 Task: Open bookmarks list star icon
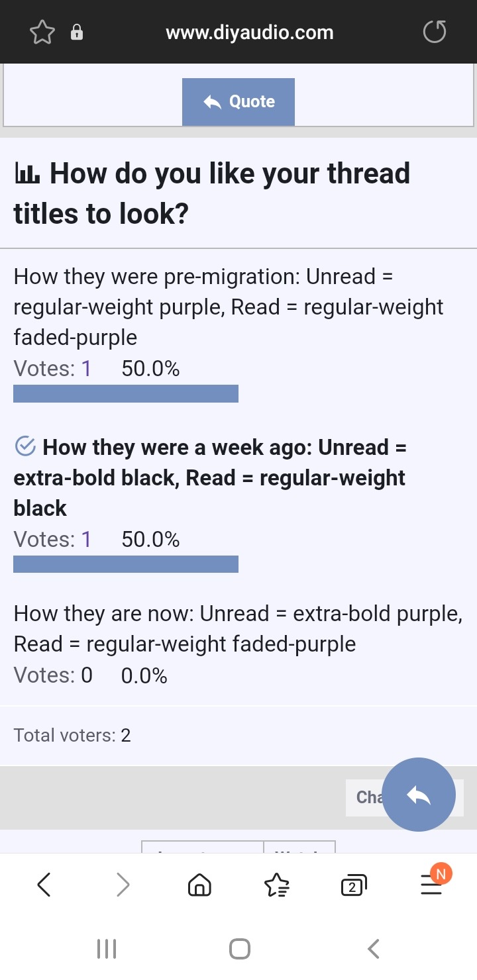click(x=276, y=885)
